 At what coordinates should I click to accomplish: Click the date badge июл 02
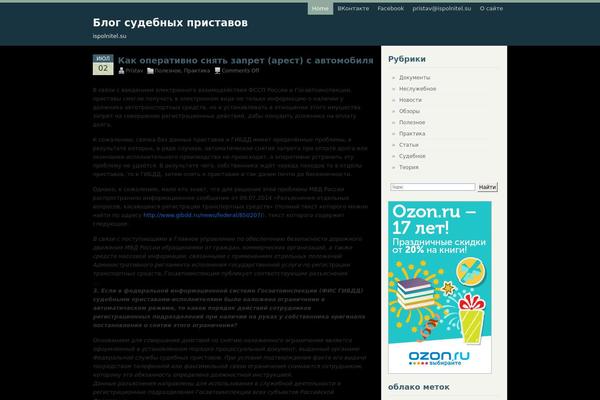(103, 65)
